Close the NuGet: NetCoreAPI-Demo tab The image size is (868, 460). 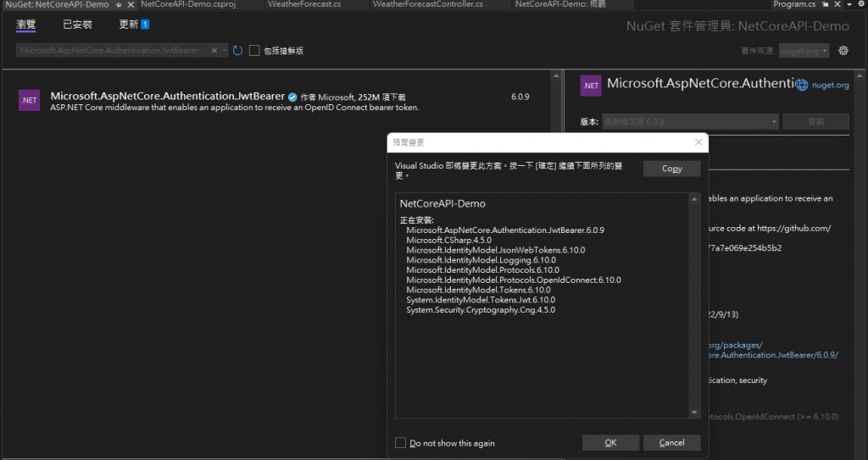pyautogui.click(x=131, y=4)
